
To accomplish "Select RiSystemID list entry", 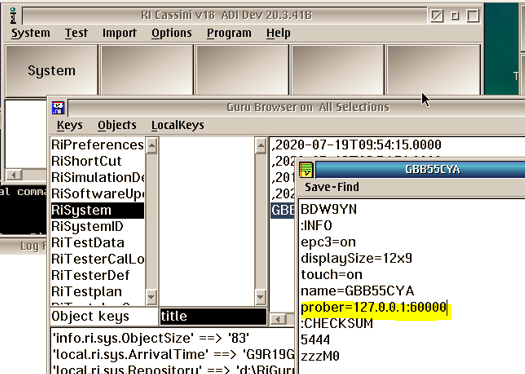I will coord(87,226).
